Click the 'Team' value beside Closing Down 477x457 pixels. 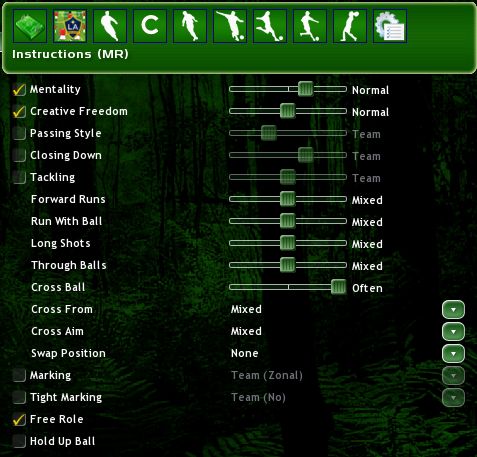click(x=366, y=156)
